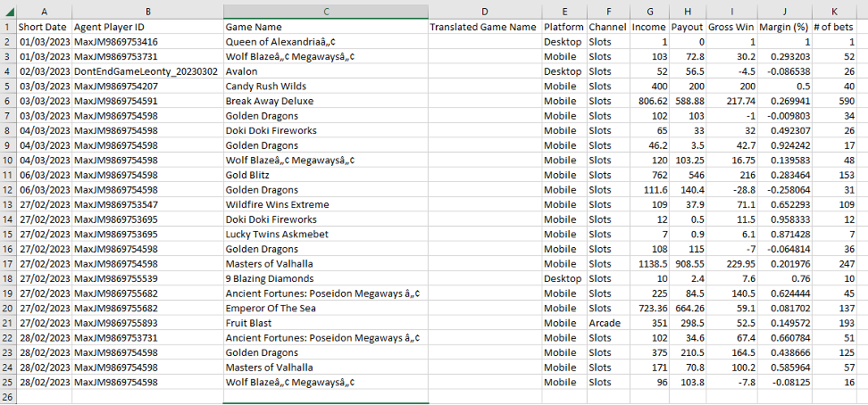Click the Avalon game name cell
The width and height of the screenshot is (868, 405).
(325, 71)
